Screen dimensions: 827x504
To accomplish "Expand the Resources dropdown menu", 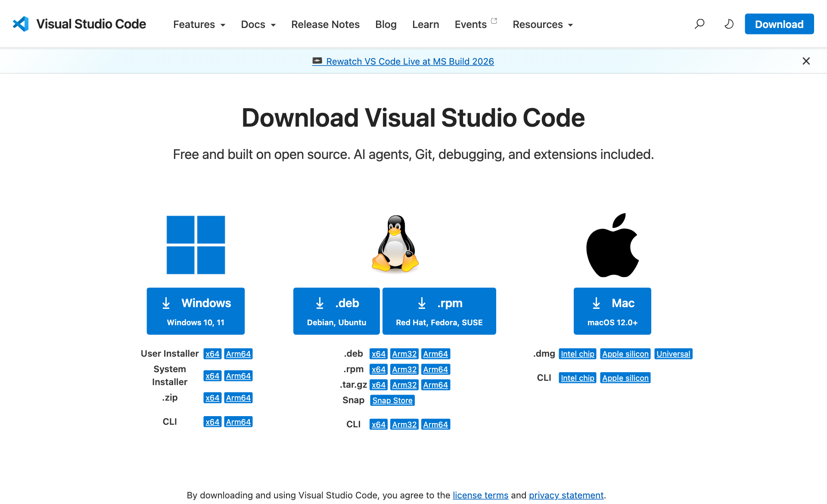I will [543, 25].
